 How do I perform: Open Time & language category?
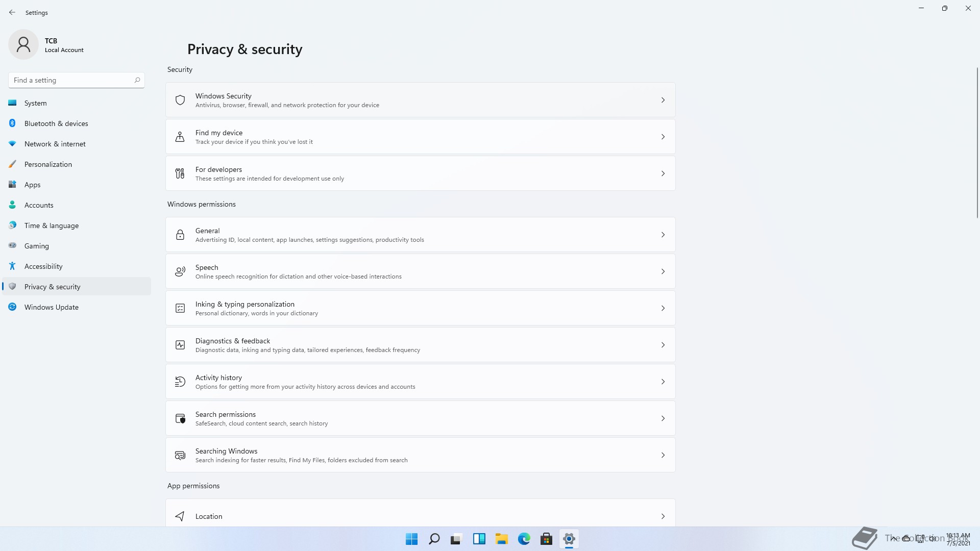click(x=77, y=226)
